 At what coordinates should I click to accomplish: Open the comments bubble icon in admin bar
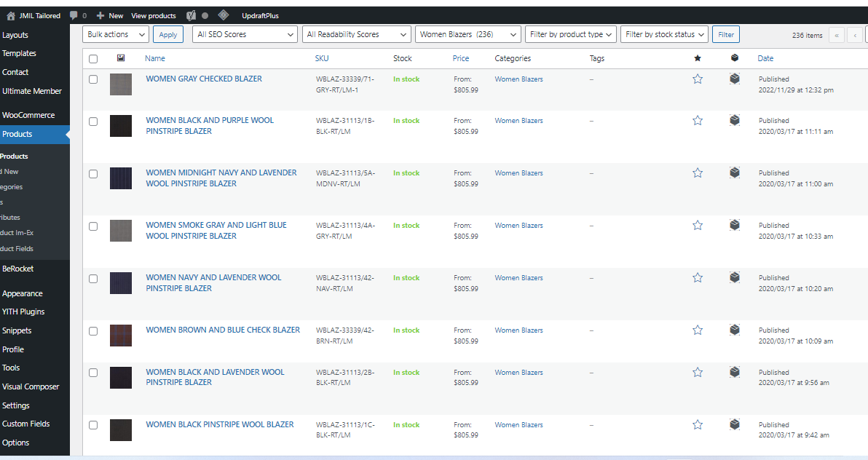[x=74, y=15]
